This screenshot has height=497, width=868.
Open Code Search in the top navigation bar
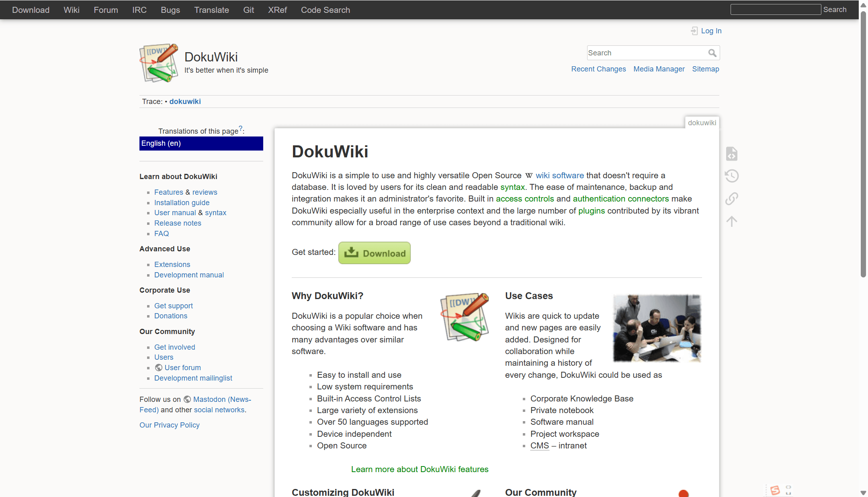[x=325, y=10]
